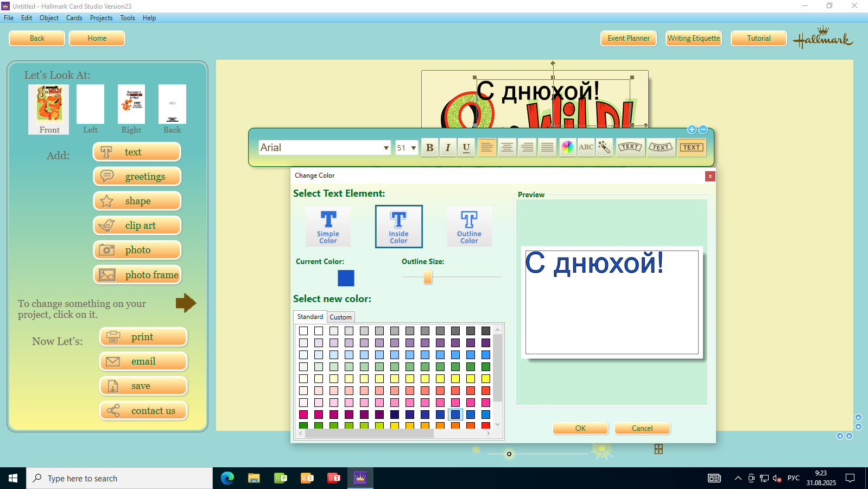
Task: Toggle bold text formatting
Action: [430, 147]
